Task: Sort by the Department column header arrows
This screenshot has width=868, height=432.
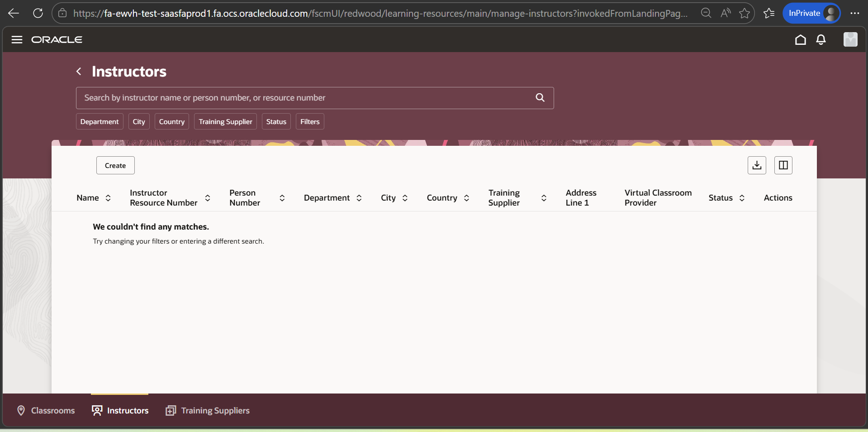Action: [x=359, y=198]
